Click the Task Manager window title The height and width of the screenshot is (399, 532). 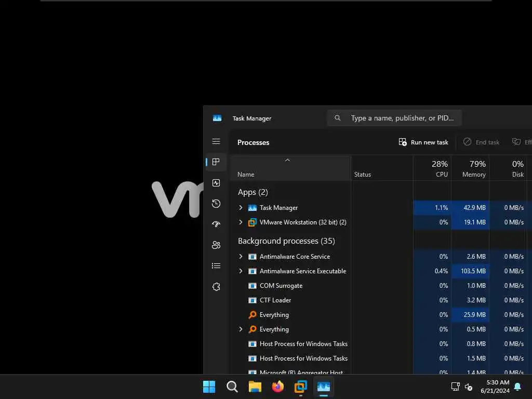tap(252, 118)
